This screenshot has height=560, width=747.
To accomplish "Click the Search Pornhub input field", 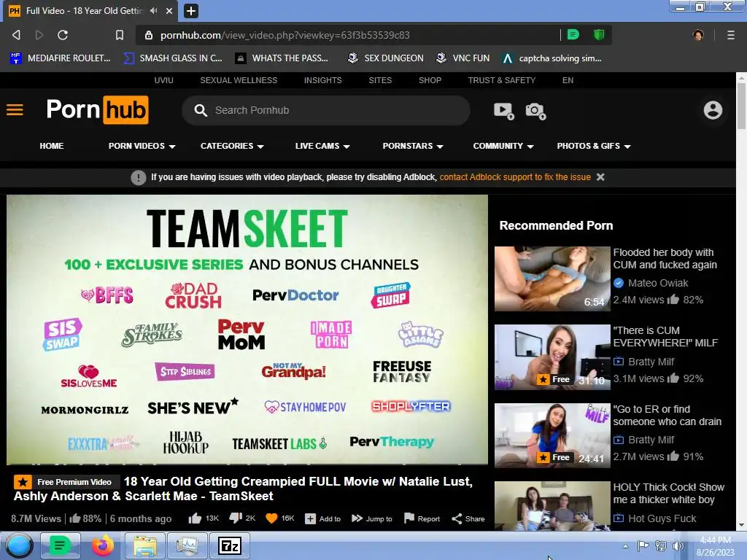I will [x=326, y=111].
